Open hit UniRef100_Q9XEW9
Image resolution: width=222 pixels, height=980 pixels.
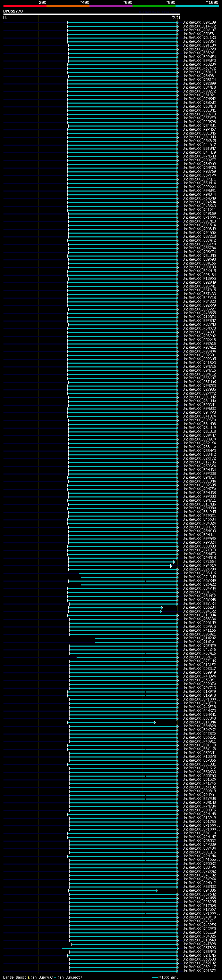[x=199, y=23]
